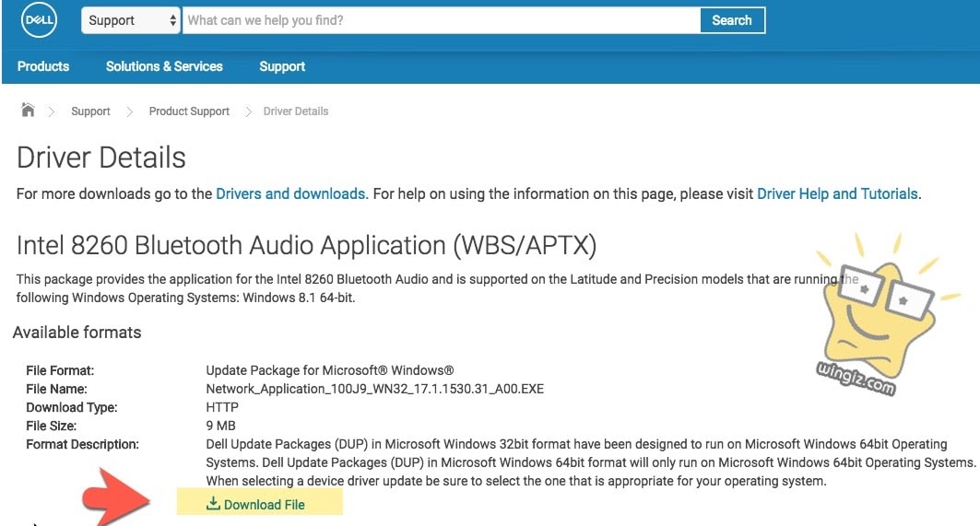
Task: Click the 'Format Description:' label
Action: pyautogui.click(x=82, y=444)
